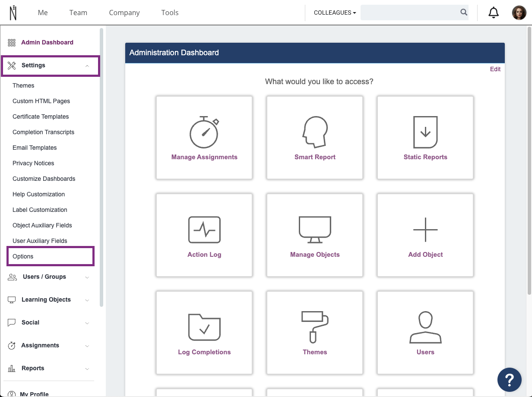Screen dimensions: 532x397
Task: Click the Smart Report head icon
Action: coord(315,132)
